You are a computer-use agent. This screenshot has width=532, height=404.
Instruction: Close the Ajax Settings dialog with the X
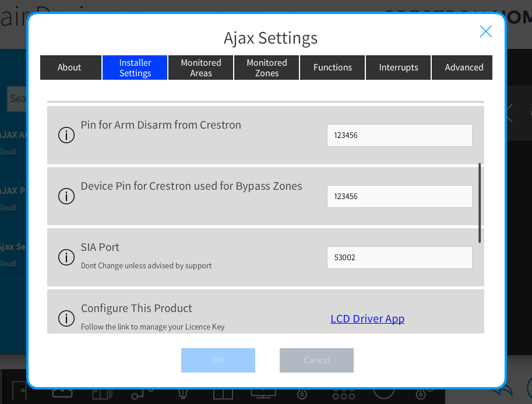tap(486, 31)
